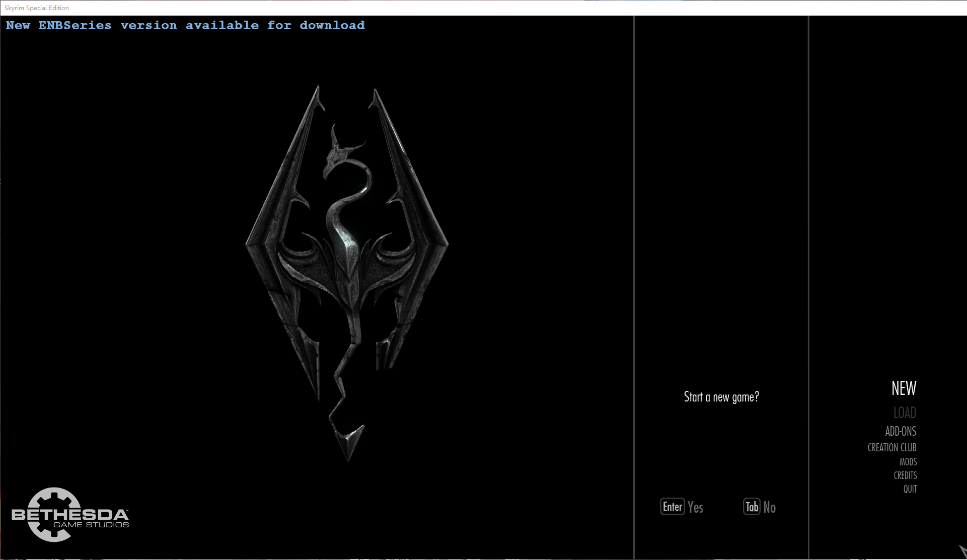Choose LOAD from the main menu
This screenshot has width=967, height=560.
905,413
